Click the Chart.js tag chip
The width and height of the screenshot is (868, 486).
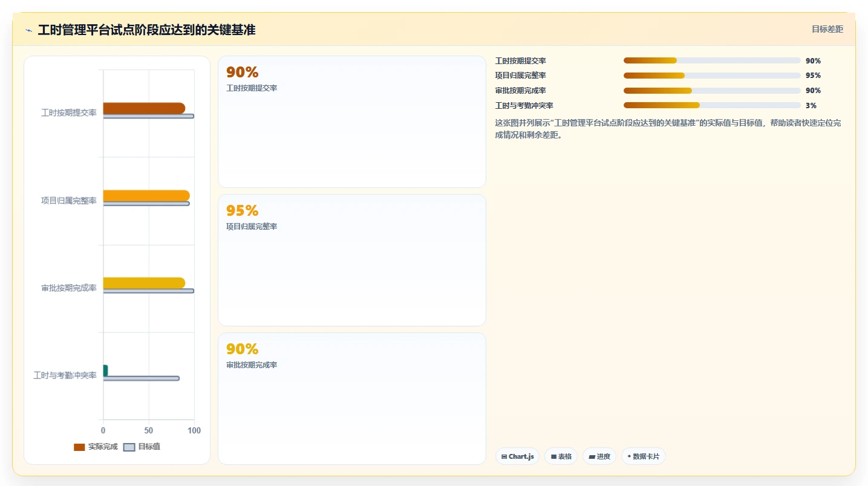pyautogui.click(x=517, y=456)
